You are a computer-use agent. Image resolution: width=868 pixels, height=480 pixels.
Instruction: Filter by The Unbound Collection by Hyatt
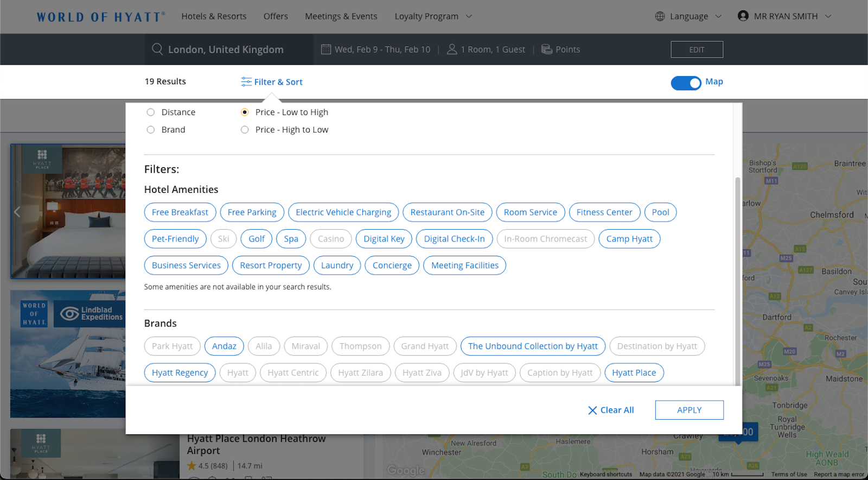click(x=533, y=346)
